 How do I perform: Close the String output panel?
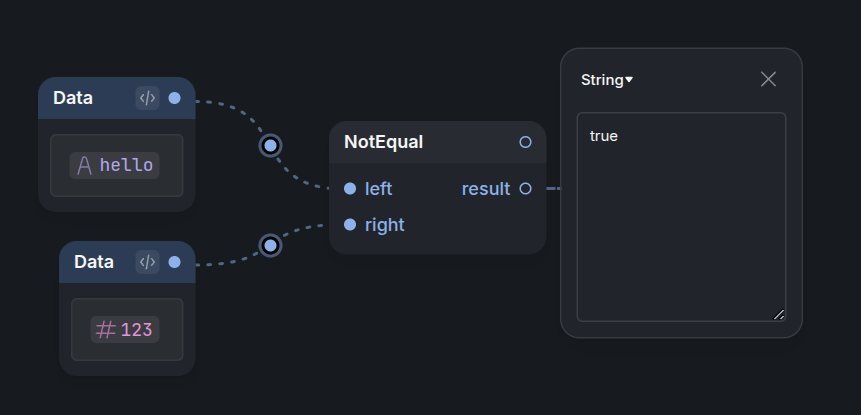(768, 80)
